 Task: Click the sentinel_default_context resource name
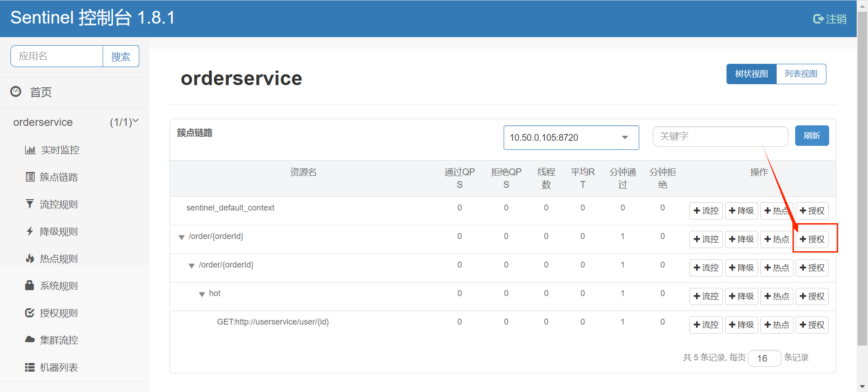[230, 208]
